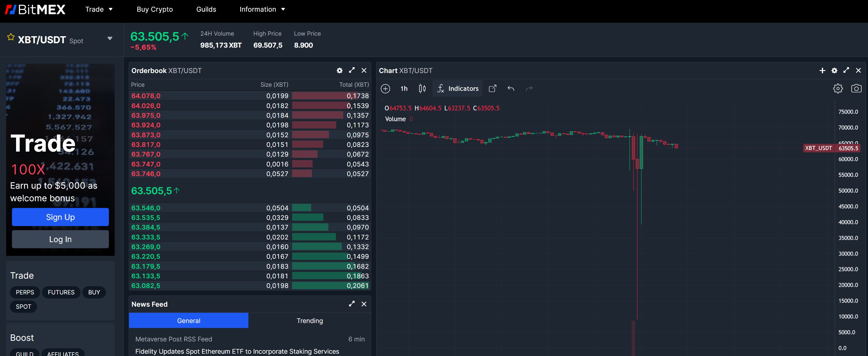Screen dimensions: 868x356
Task: Undo the last chart action
Action: 511,89
